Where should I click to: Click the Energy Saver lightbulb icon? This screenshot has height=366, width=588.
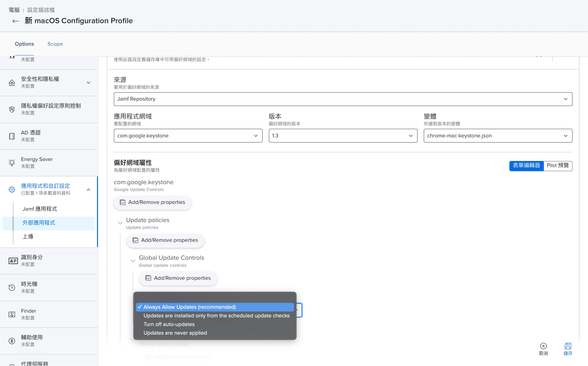pos(12,163)
